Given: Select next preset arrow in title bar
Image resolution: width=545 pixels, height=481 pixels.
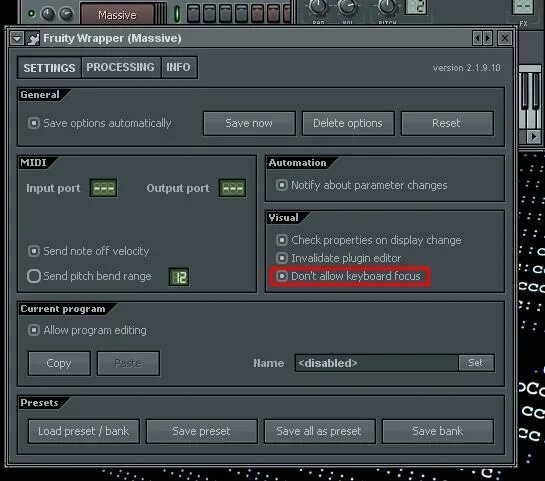Looking at the screenshot, I should (x=488, y=38).
